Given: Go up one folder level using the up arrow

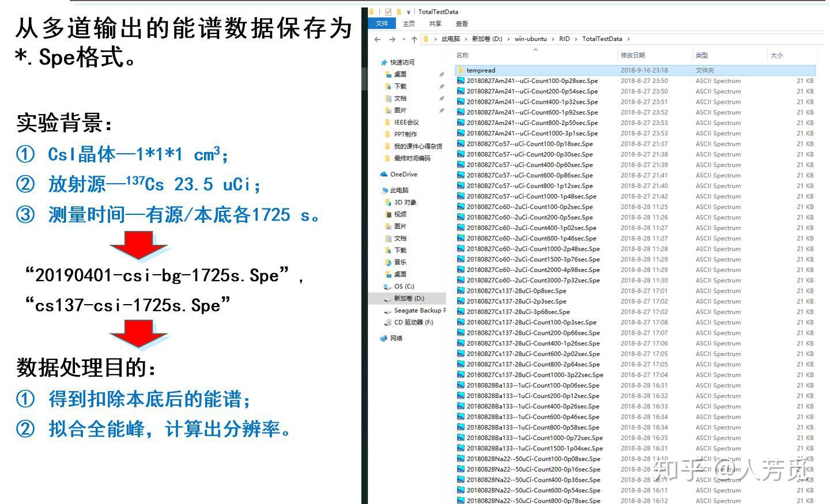Looking at the screenshot, I should pos(414,39).
